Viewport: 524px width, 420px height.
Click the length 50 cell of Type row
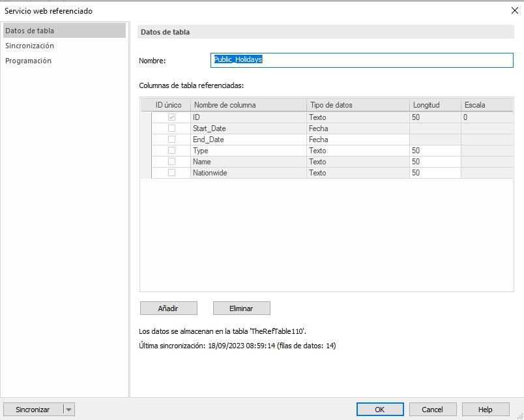[x=435, y=151]
